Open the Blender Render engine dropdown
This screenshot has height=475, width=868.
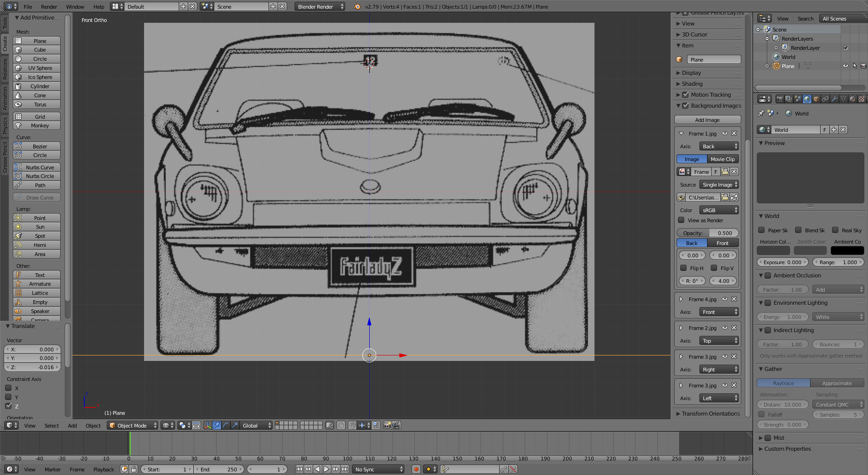tap(320, 6)
